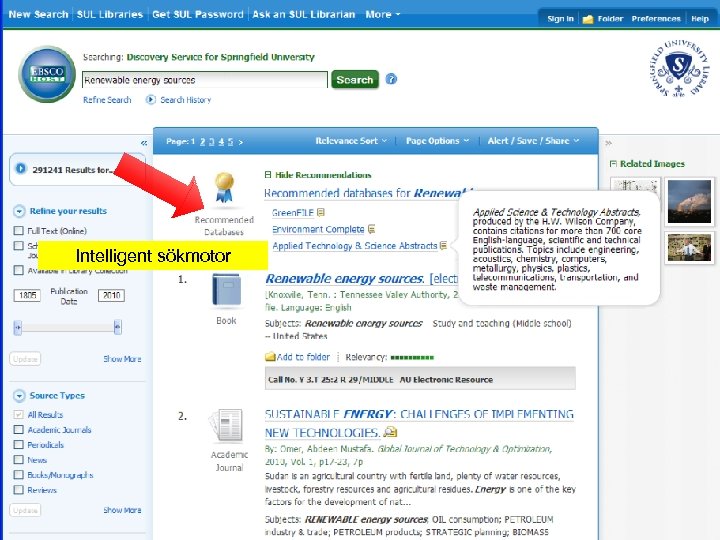Click Show More under Source Types
The width and height of the screenshot is (720, 540).
pos(122,510)
